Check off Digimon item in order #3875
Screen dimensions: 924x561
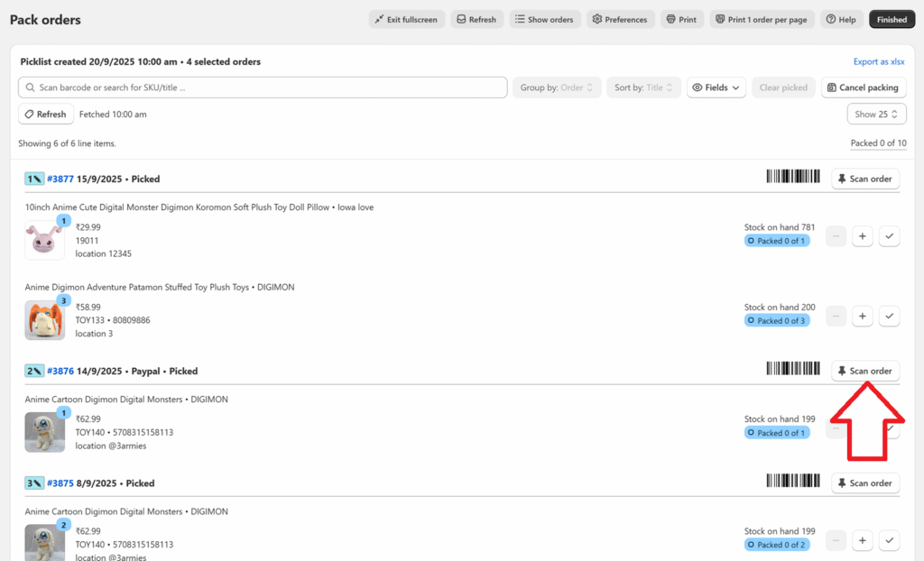[x=889, y=540]
